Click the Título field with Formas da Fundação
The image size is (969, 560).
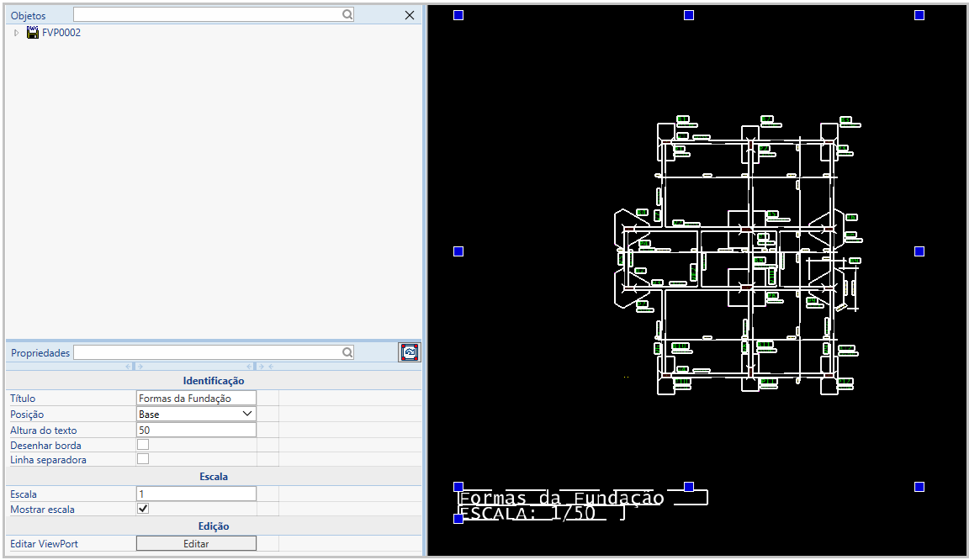195,398
